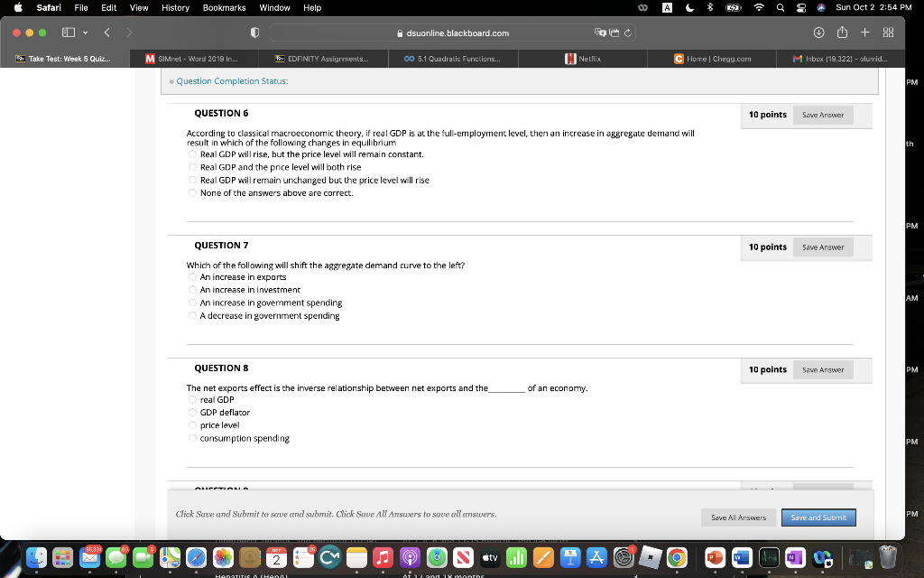Screen dimensions: 924x578
Task: Open Mail app in the dock
Action: (89, 556)
